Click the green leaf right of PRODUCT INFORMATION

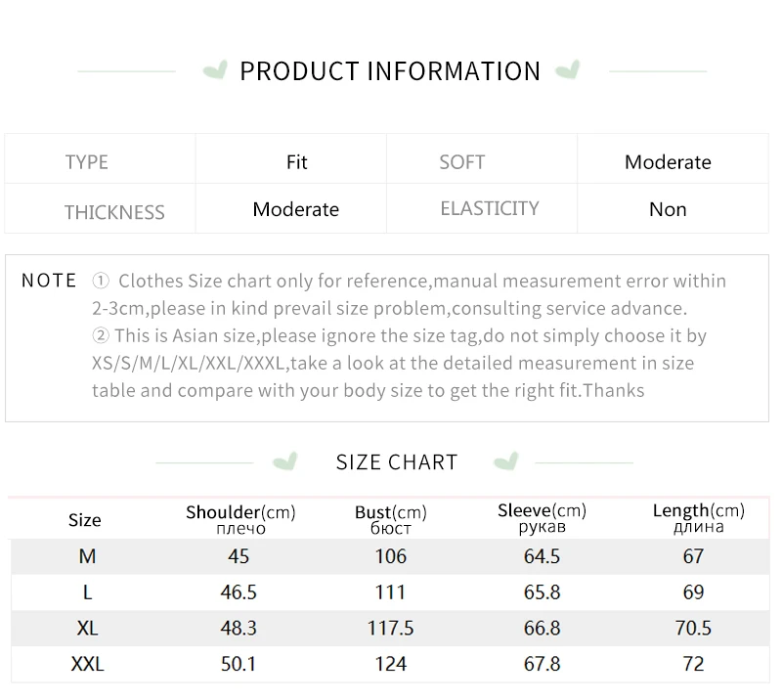pos(567,70)
